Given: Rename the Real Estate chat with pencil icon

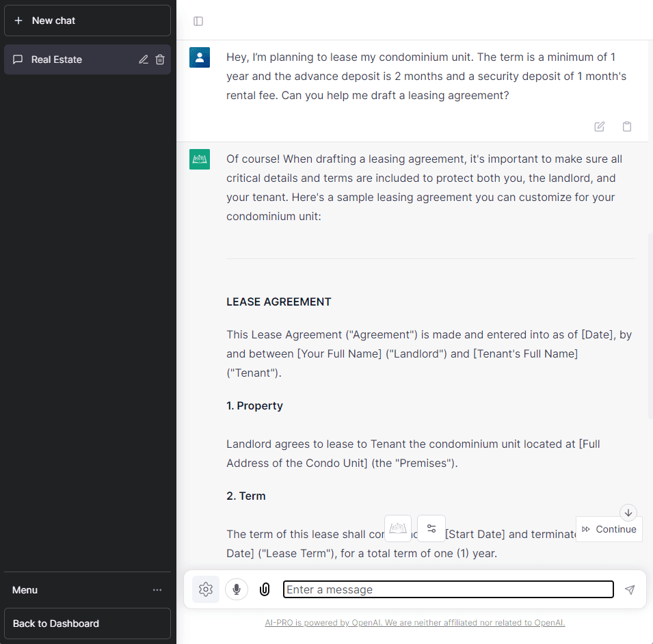Looking at the screenshot, I should point(144,59).
